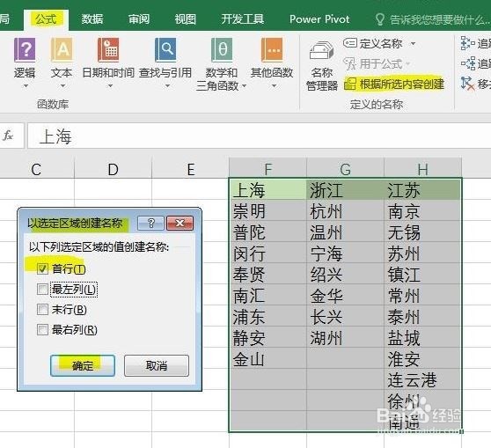Select cell containing 杭州
The width and height of the screenshot is (491, 448).
pos(346,211)
